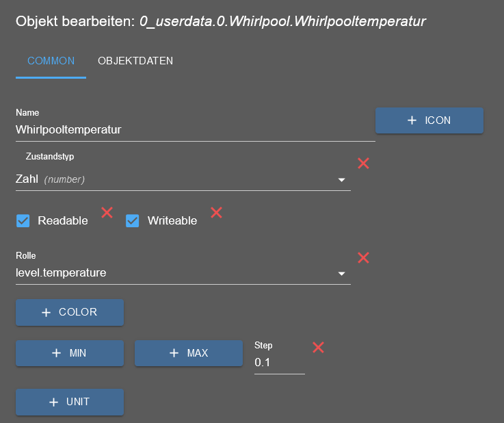Add a MAX value
The height and width of the screenshot is (423, 504).
point(189,353)
